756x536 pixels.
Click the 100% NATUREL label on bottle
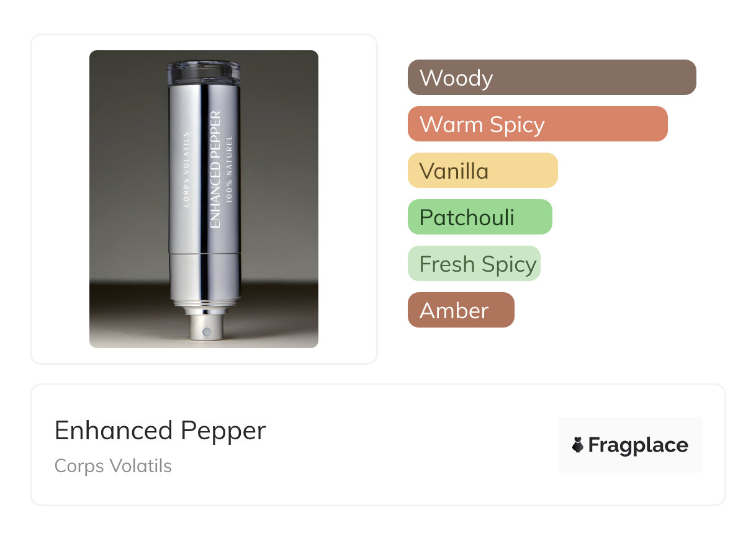[x=229, y=169]
